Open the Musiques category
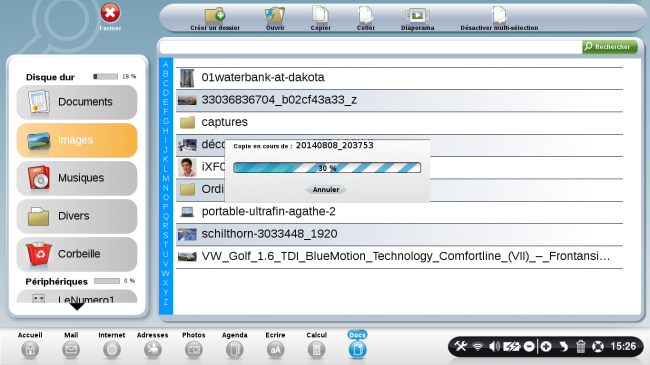This screenshot has width=650, height=365. 77,178
